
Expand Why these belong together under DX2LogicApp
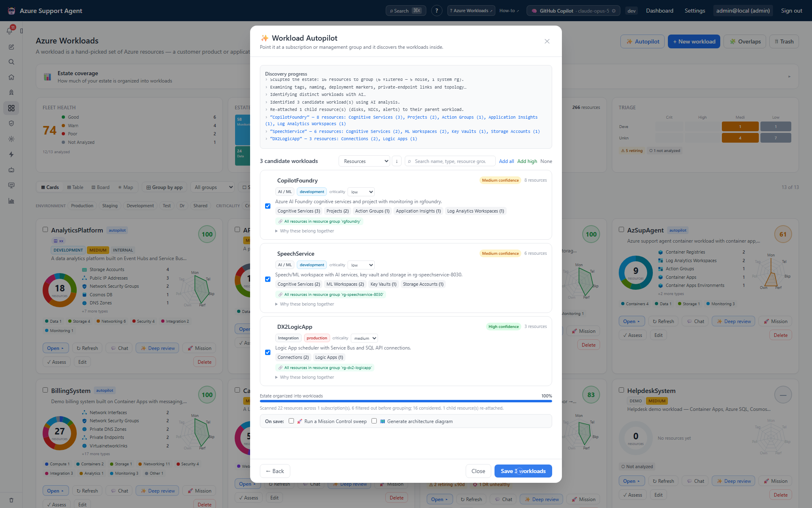tap(304, 377)
